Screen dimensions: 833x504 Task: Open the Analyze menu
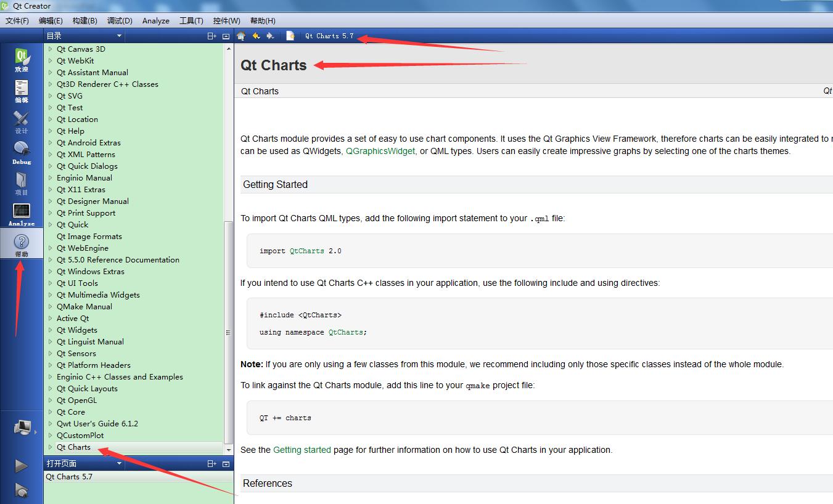point(156,21)
